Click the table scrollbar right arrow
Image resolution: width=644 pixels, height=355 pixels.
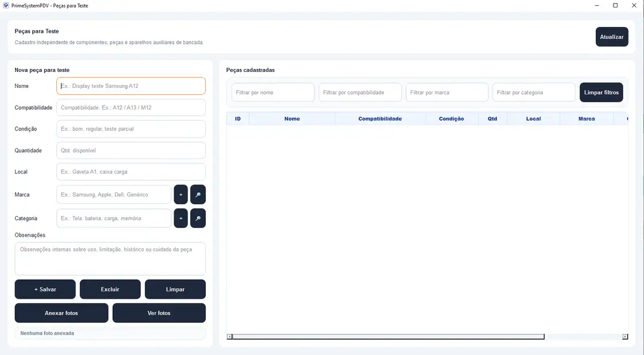click(x=625, y=337)
